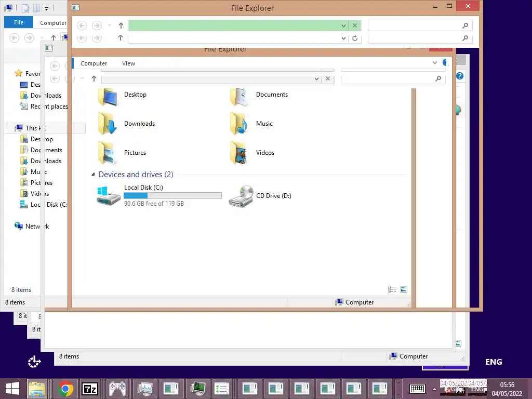Open the dropdown arrow of the green address bar
Screen dimensions: 532x399
pos(343,25)
